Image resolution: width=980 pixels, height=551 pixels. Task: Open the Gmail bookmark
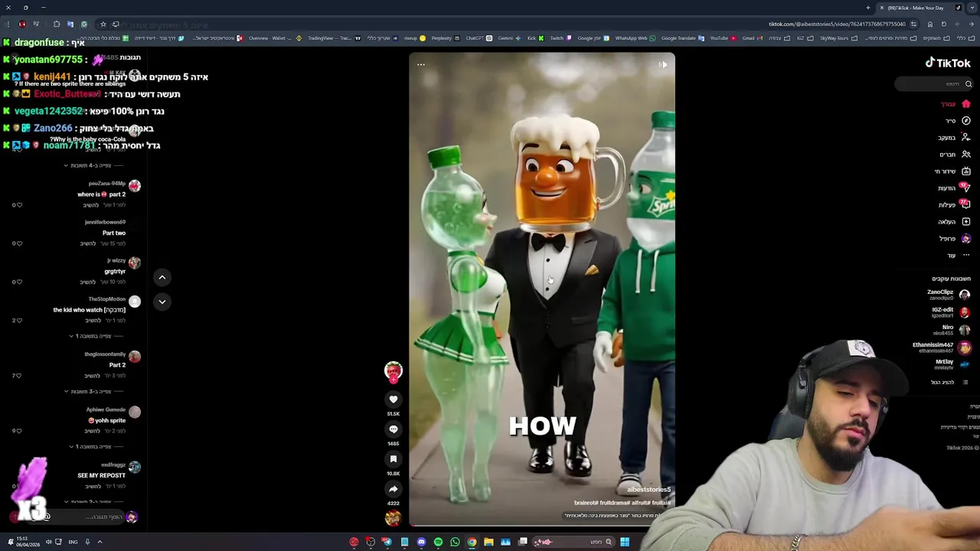[752, 38]
